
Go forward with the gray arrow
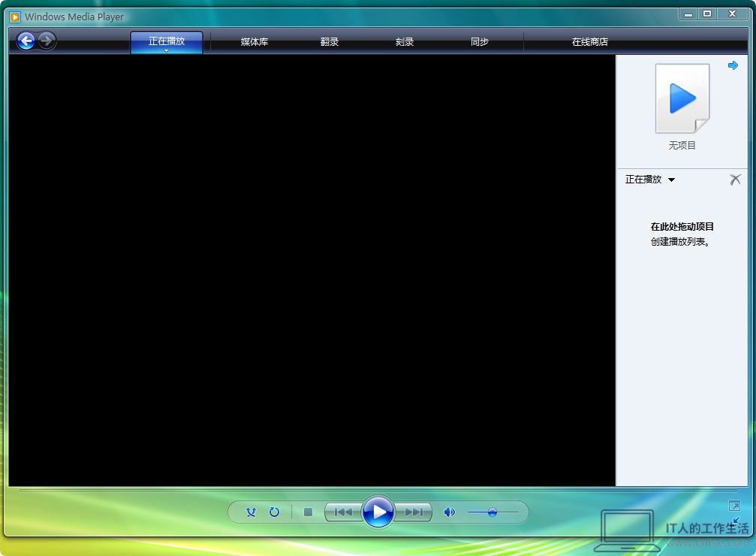coord(47,41)
